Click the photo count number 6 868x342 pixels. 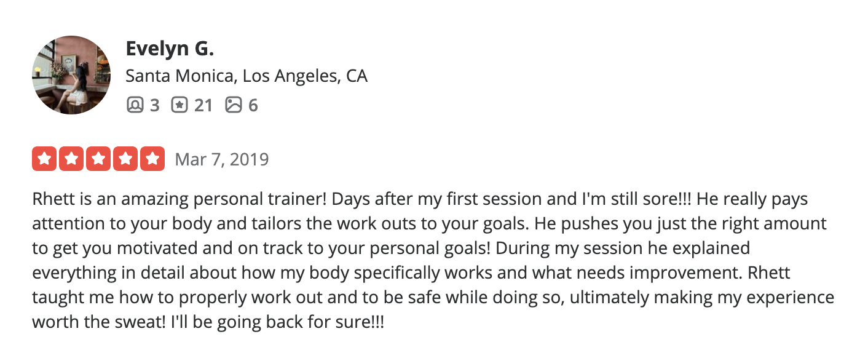(253, 106)
